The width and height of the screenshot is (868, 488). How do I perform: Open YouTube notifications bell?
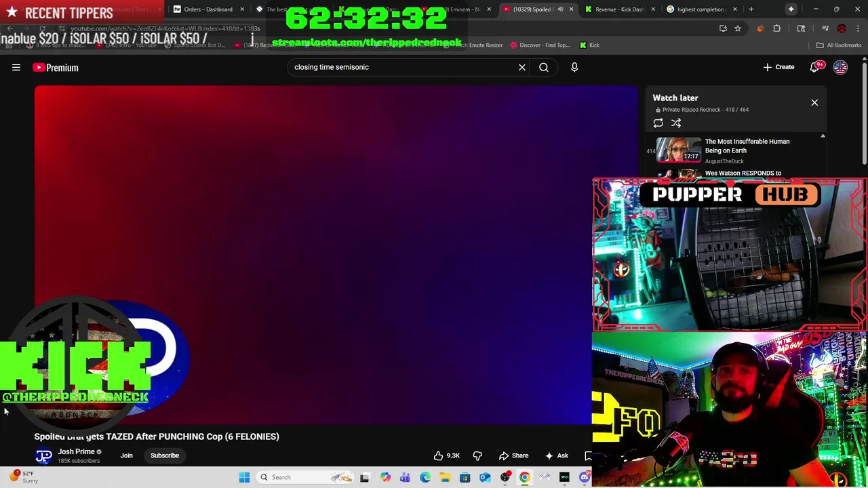(815, 67)
